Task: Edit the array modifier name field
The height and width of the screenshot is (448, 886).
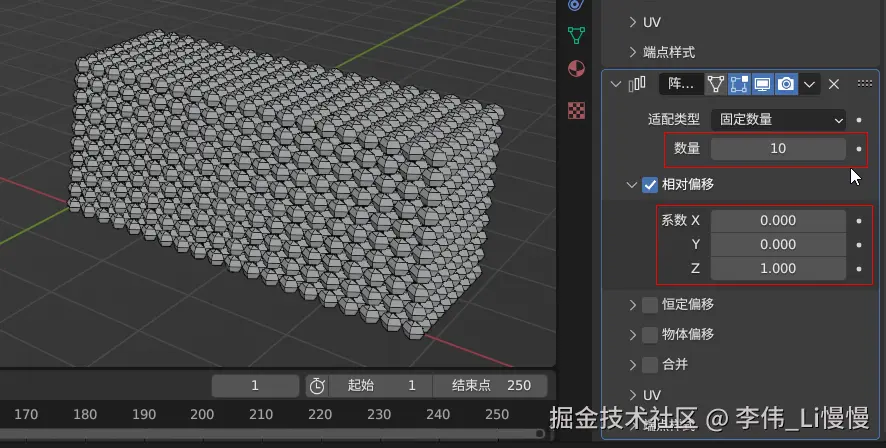Action: [681, 84]
